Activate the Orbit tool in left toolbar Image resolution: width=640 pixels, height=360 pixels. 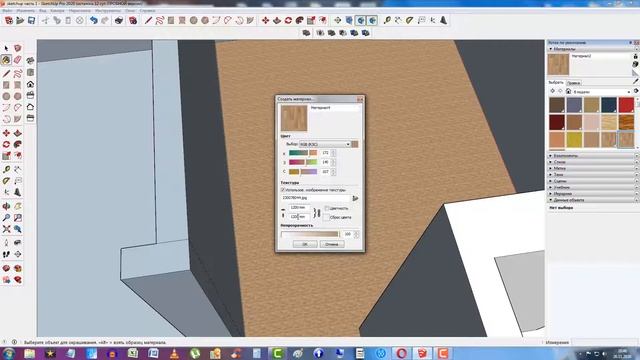click(6, 206)
